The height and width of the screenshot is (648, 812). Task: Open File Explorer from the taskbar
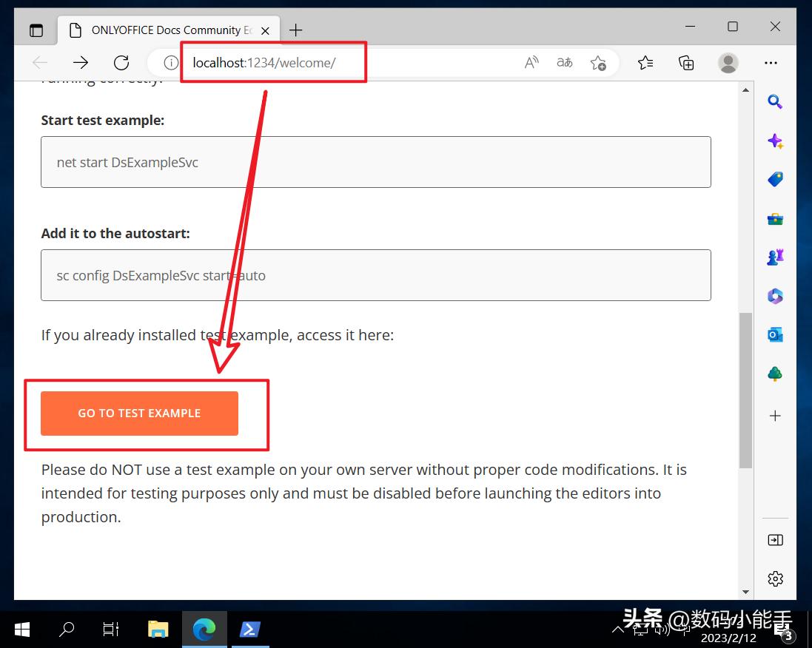click(x=158, y=630)
